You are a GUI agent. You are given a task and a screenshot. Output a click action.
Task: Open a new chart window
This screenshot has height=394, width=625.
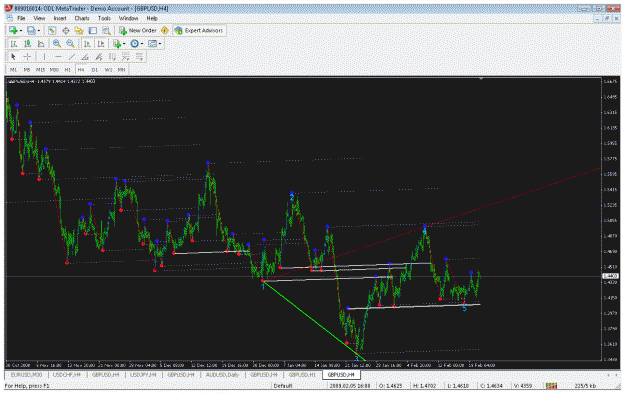pyautogui.click(x=13, y=30)
